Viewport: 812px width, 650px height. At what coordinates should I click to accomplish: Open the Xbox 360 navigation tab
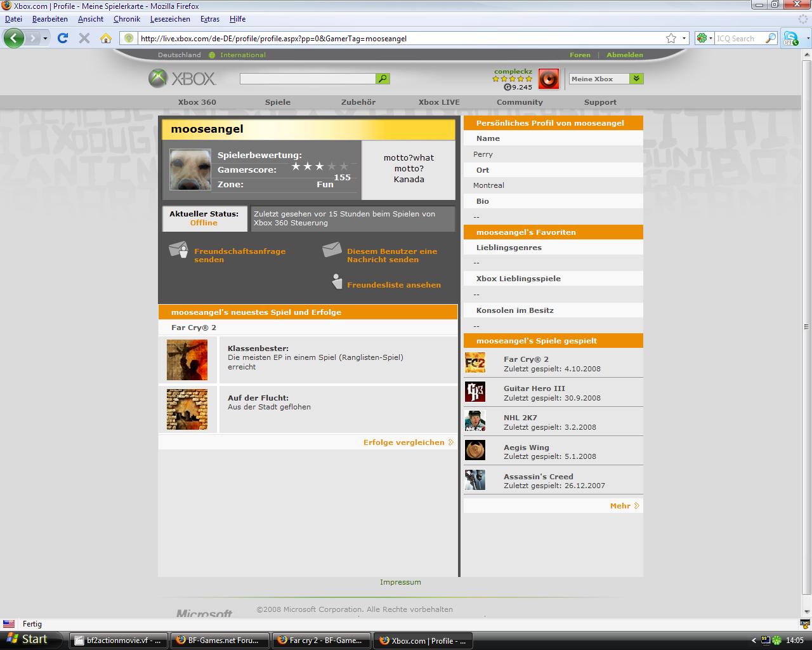(197, 102)
